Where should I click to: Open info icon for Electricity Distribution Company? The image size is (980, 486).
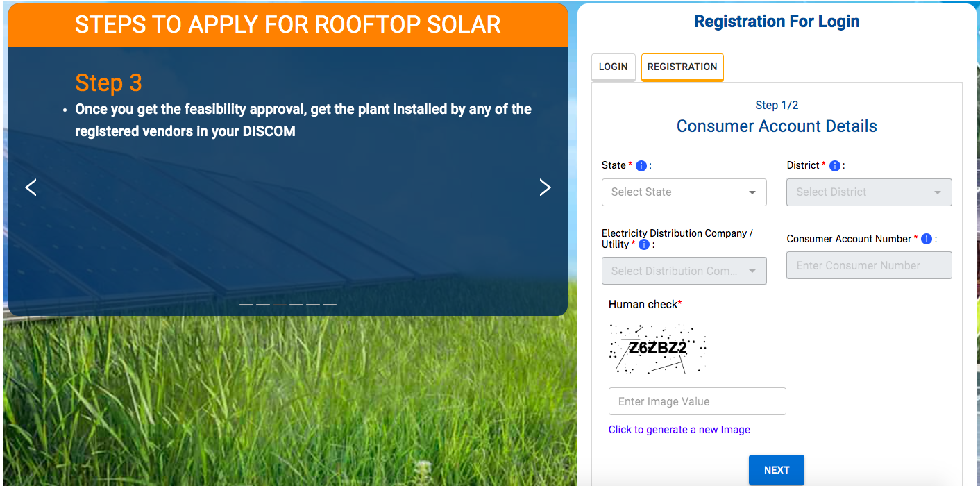(644, 245)
